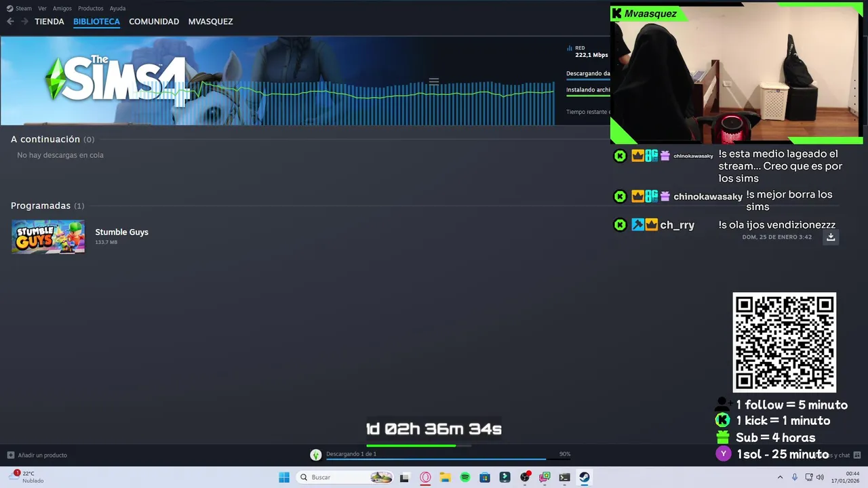Screen dimensions: 868x488
Task: Open Spotify from the taskbar
Action: (x=465, y=477)
